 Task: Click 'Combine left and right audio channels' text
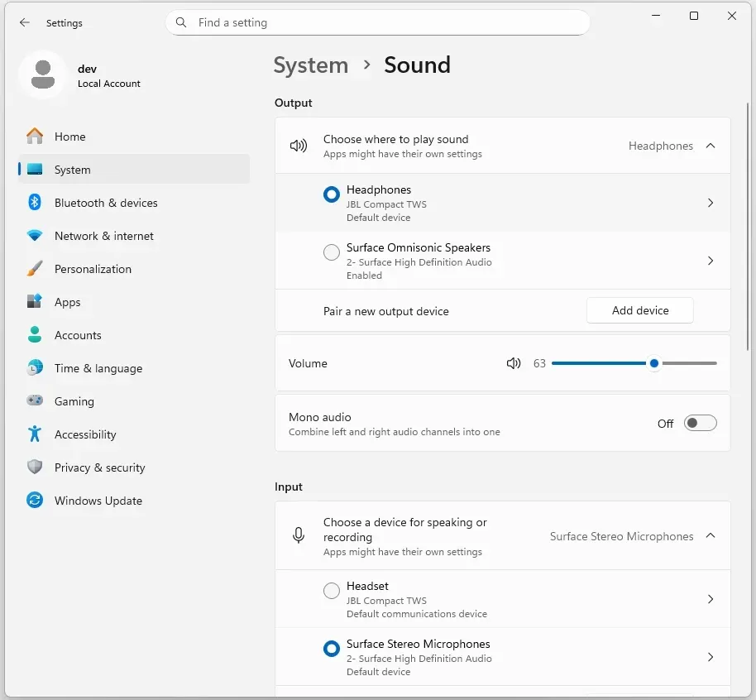pyautogui.click(x=395, y=432)
